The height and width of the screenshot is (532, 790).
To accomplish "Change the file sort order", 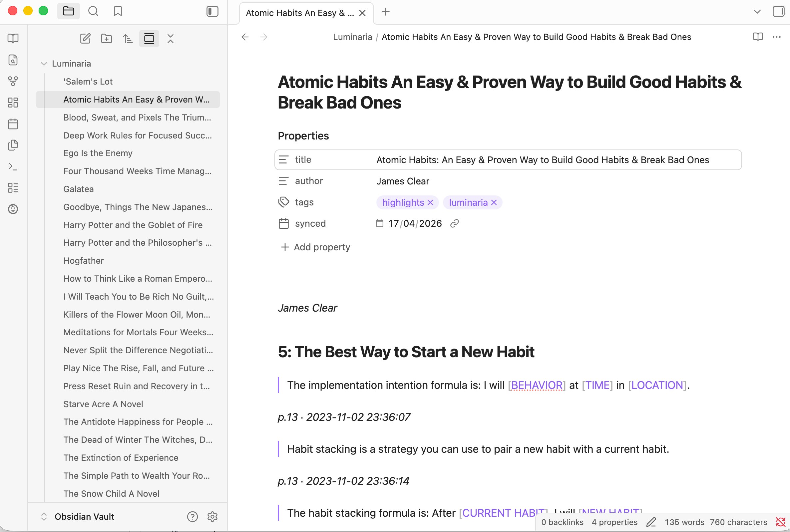I will pos(128,38).
